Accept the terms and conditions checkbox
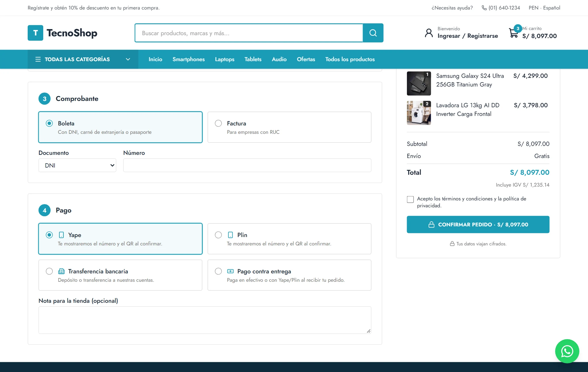The image size is (588, 372). tap(410, 199)
